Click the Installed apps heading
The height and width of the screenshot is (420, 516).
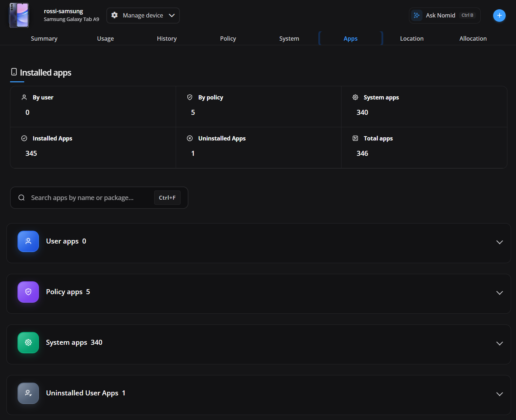pos(46,72)
